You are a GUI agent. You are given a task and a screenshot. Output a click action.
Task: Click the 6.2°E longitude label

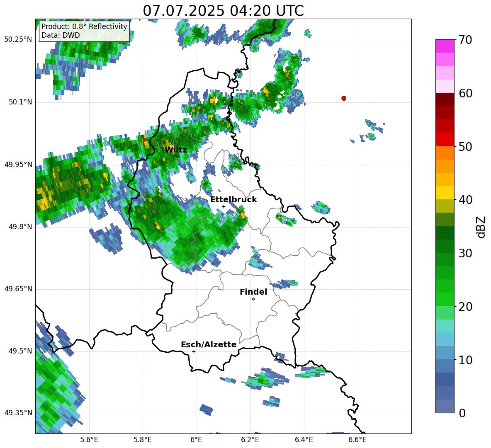pos(250,440)
